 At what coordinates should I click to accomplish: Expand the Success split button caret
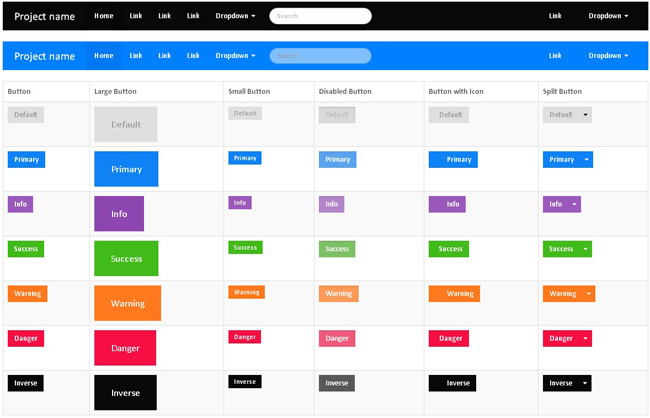pos(585,249)
